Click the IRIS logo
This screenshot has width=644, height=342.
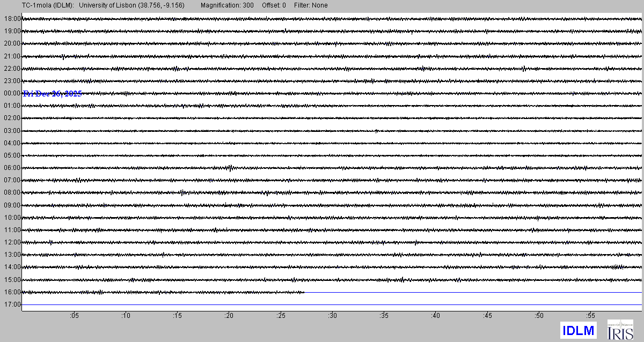click(620, 330)
